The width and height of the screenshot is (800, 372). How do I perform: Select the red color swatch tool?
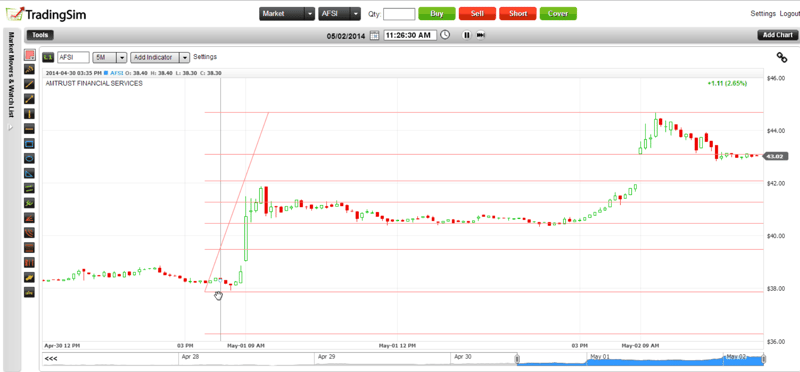(x=30, y=54)
